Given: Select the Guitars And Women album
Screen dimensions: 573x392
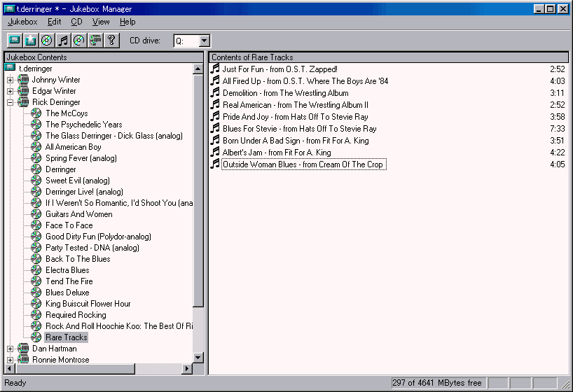Looking at the screenshot, I should [x=78, y=214].
